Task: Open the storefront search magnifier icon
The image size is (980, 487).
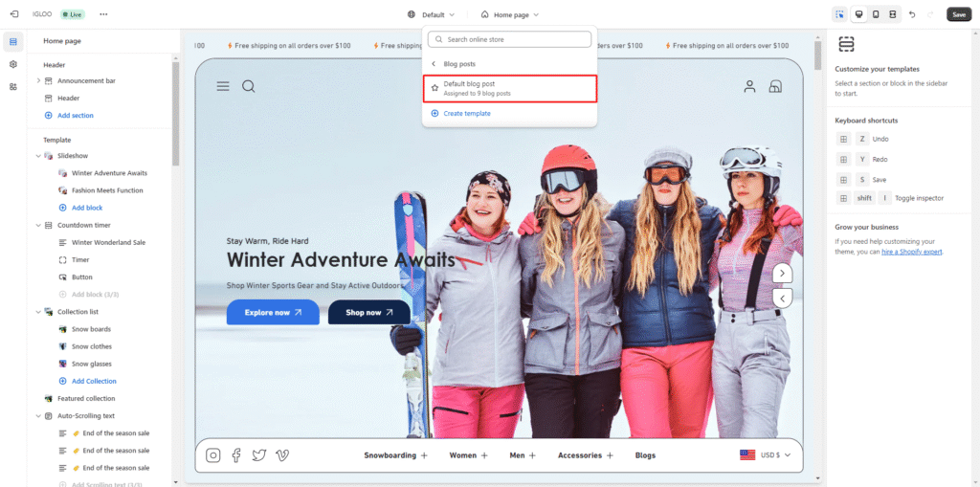Action: coord(249,86)
